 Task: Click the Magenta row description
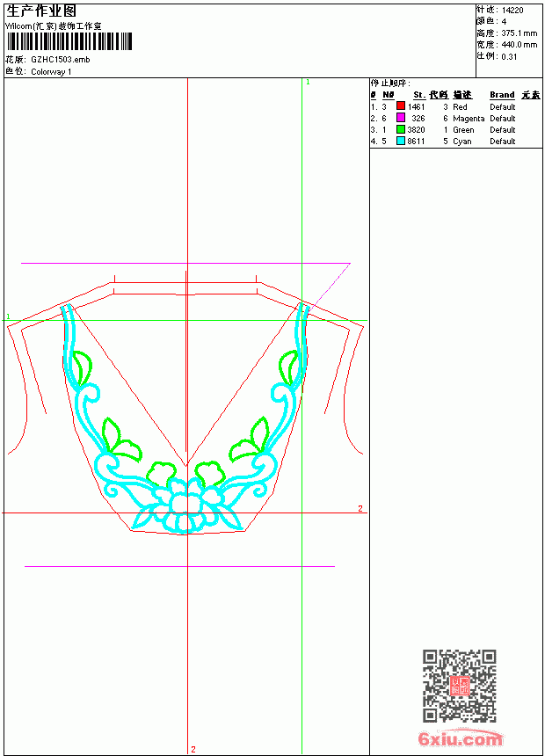point(469,119)
